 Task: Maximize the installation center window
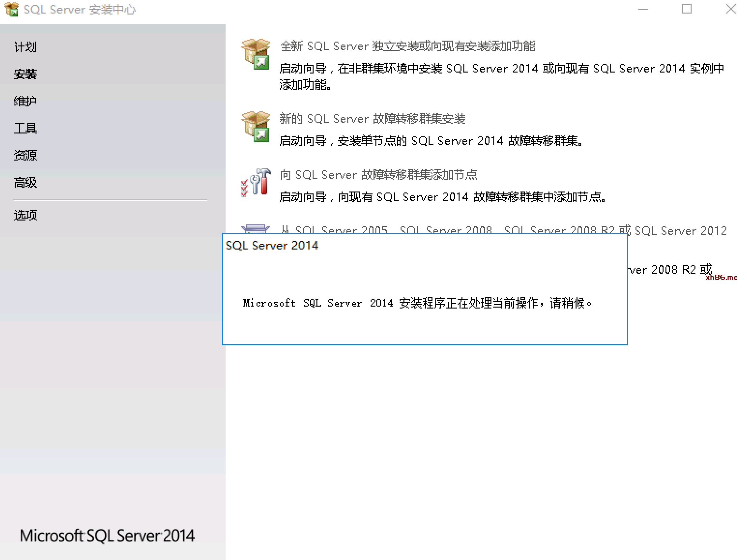coord(686,9)
